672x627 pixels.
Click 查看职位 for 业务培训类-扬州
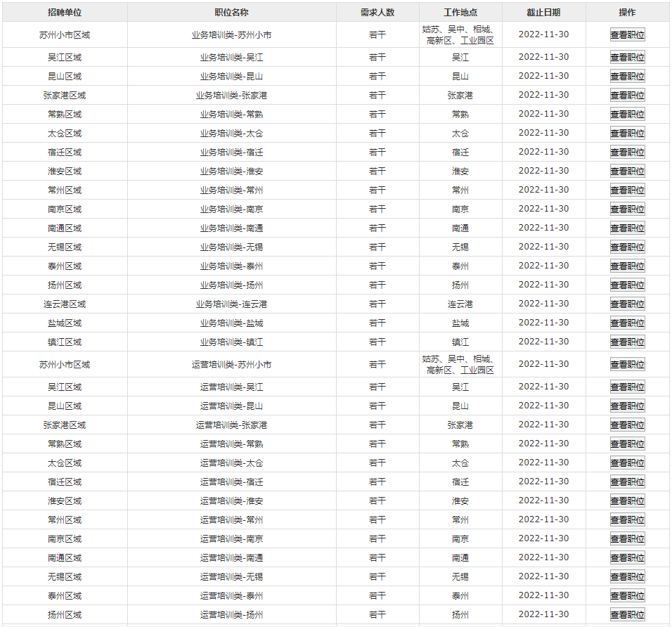[628, 285]
